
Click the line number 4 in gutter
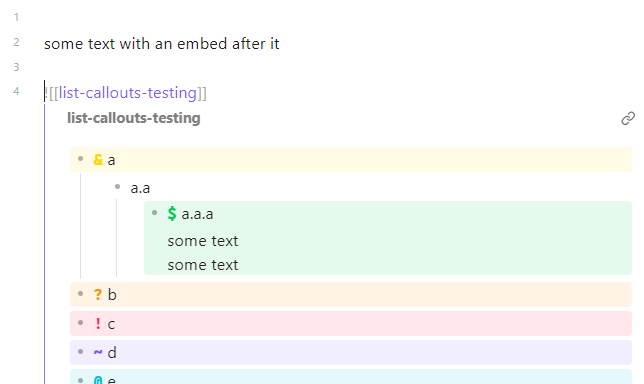[16, 91]
